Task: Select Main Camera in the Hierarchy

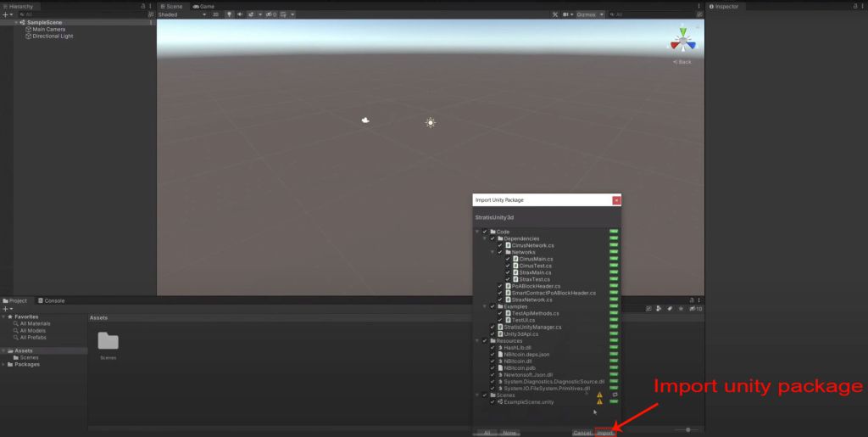Action: point(48,30)
